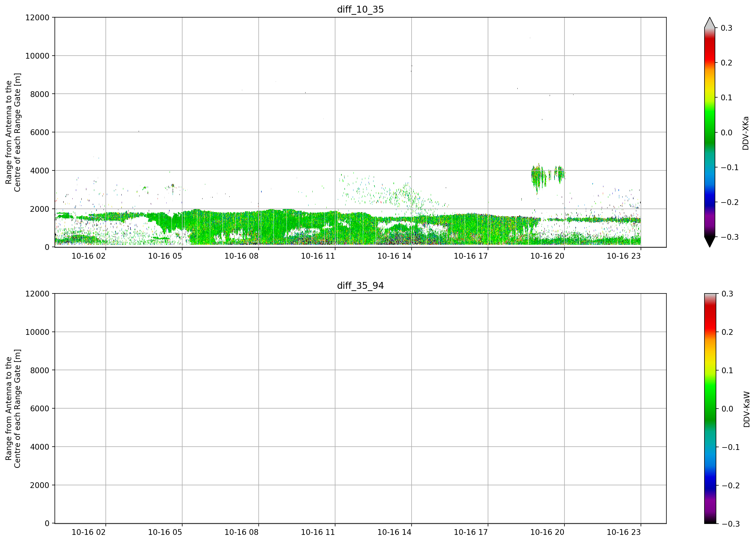Click the 6000 y-axis tick on top plot
The height and width of the screenshot is (542, 756).
pos(40,132)
